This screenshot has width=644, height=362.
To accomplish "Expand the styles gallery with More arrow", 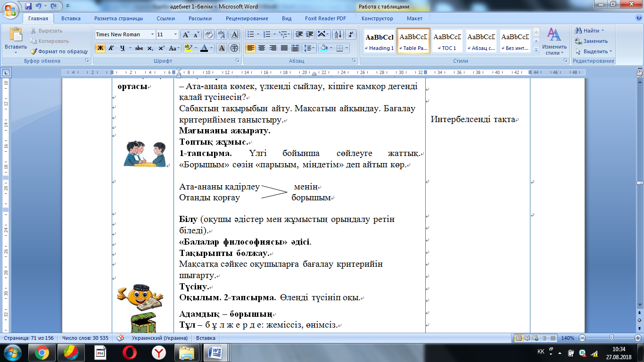I will (x=536, y=49).
